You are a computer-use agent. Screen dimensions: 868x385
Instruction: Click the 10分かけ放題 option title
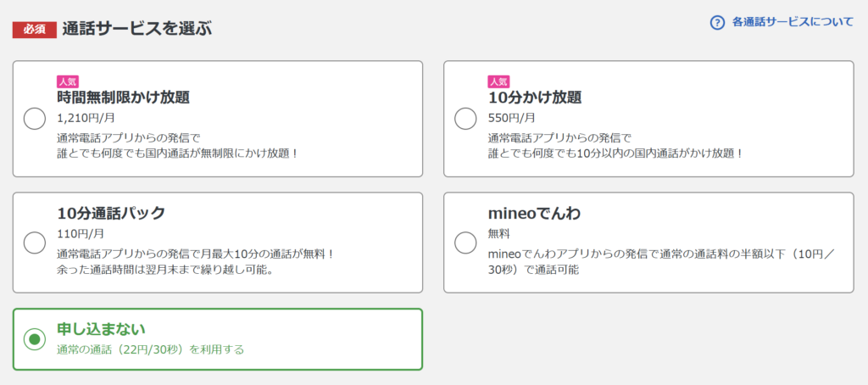[535, 98]
